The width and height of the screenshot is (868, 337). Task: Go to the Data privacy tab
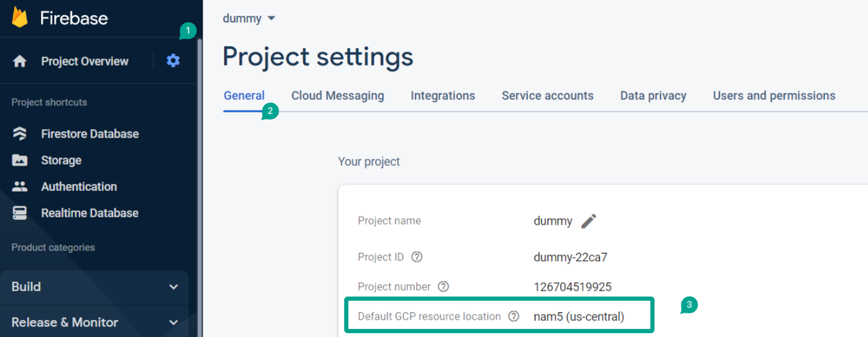(653, 95)
